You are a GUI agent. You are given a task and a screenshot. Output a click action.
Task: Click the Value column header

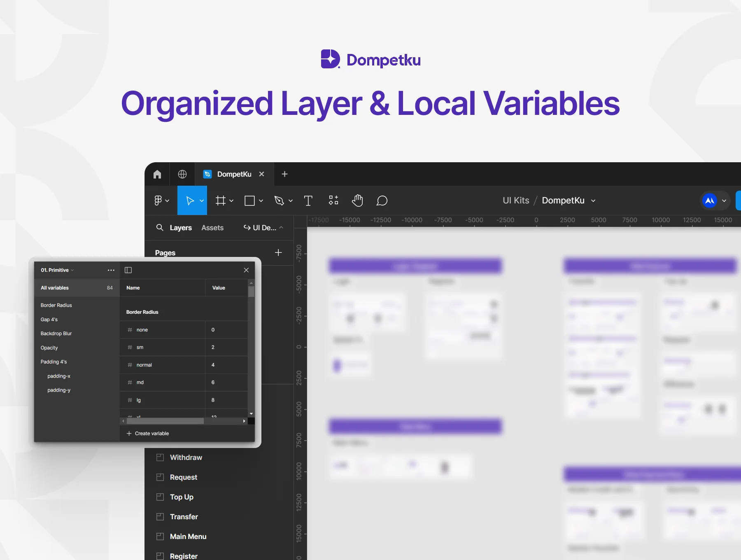[x=219, y=288]
